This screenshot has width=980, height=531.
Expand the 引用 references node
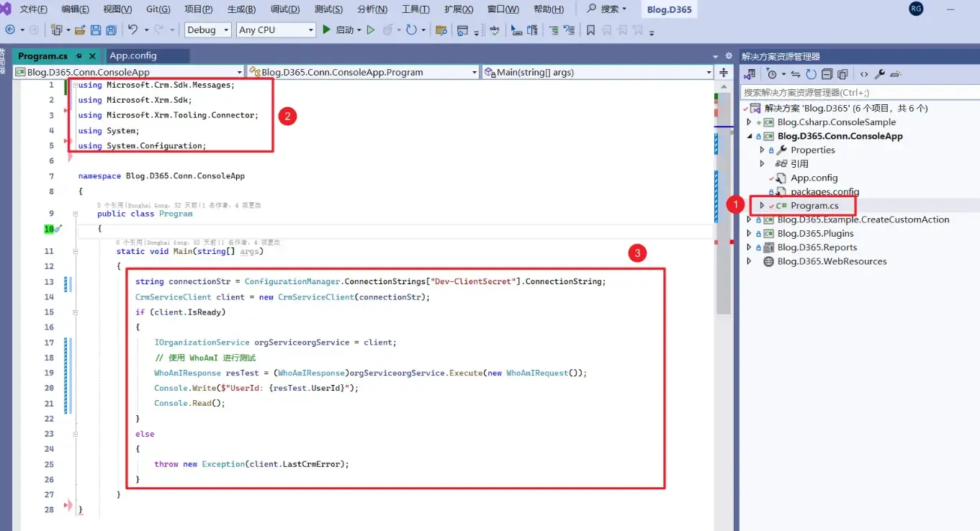(763, 164)
